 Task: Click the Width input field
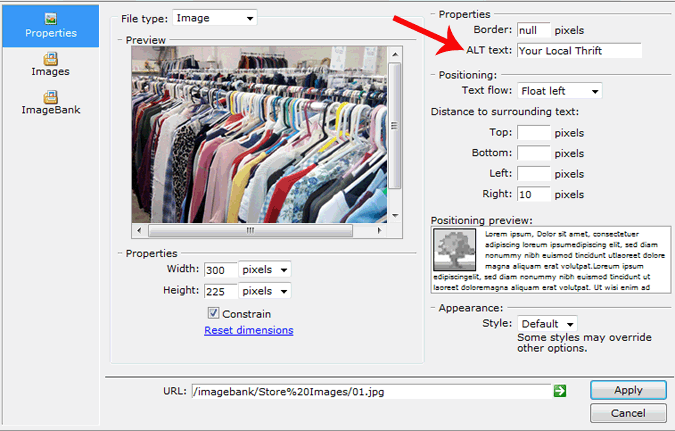[x=220, y=270]
